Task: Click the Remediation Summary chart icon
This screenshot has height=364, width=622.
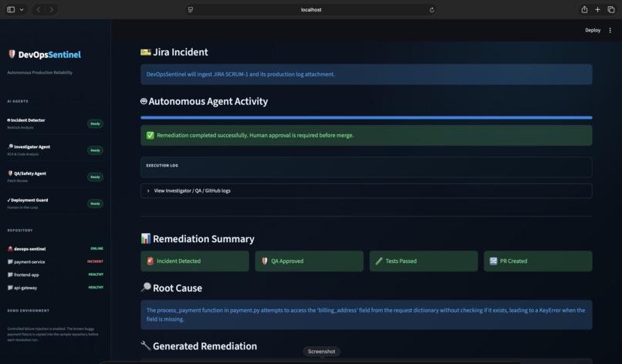Action: point(146,238)
